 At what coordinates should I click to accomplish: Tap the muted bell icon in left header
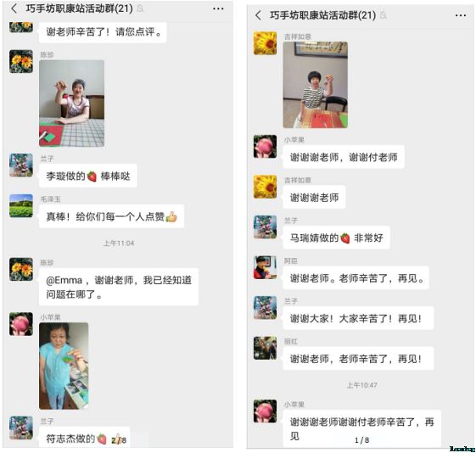tap(140, 8)
